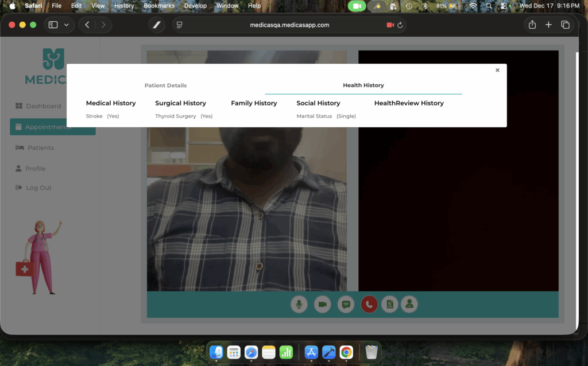The width and height of the screenshot is (588, 366).
Task: End the call with red phone button
Action: tap(369, 304)
